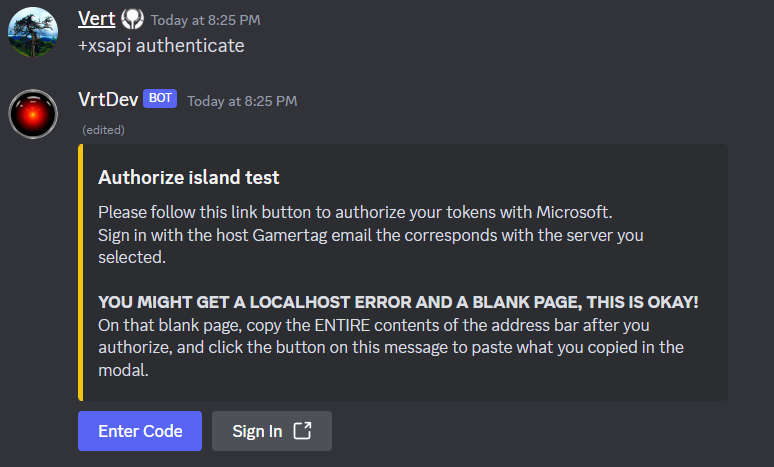The width and height of the screenshot is (774, 467).
Task: Click the VrtDev bot username
Action: click(107, 100)
